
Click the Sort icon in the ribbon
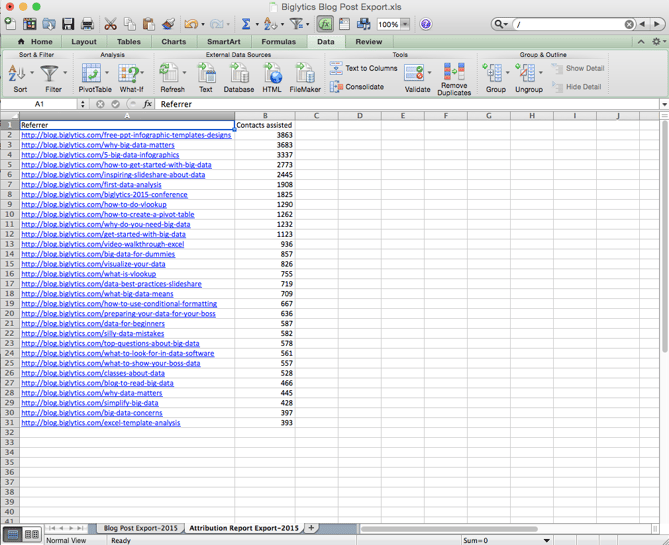(18, 75)
